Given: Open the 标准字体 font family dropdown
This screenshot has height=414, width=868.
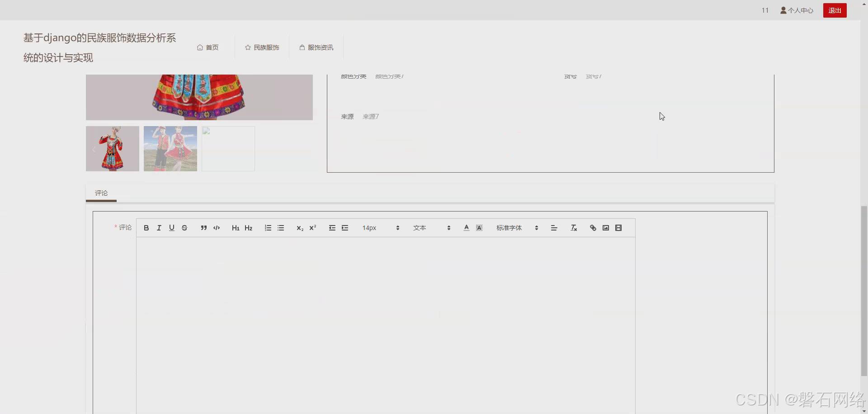Looking at the screenshot, I should pyautogui.click(x=517, y=228).
